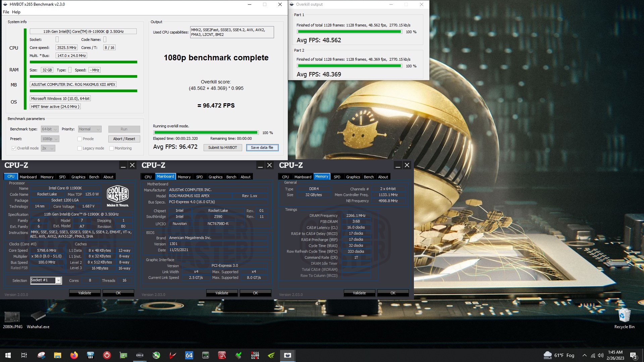Image resolution: width=644 pixels, height=362 pixels.
Task: Open the Help menu in HWBOT x265
Action: 16,12
